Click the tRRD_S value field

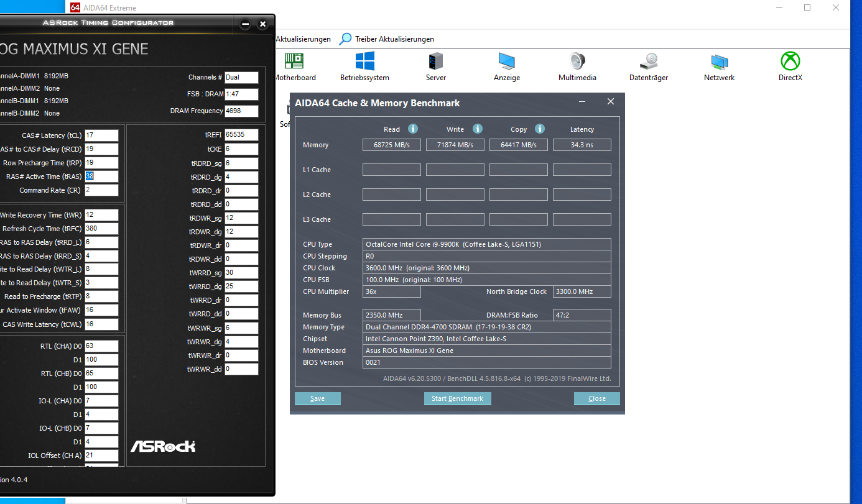pos(101,256)
